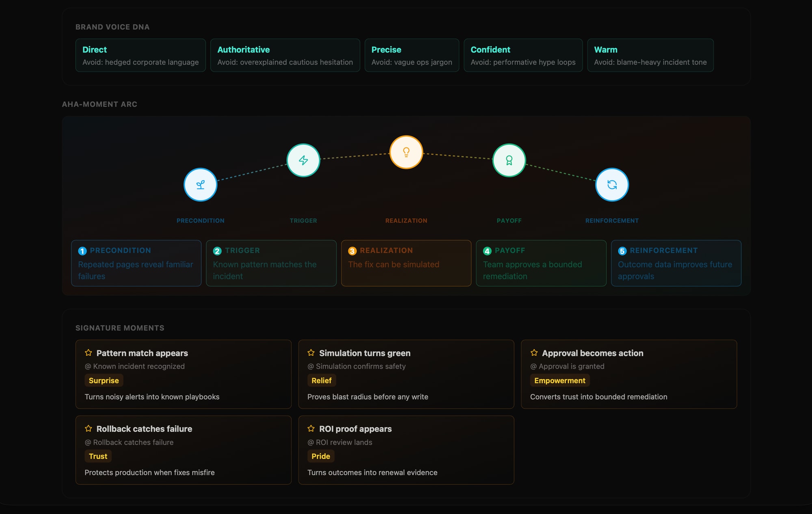Click '@ Approval is granted' text

[567, 366]
